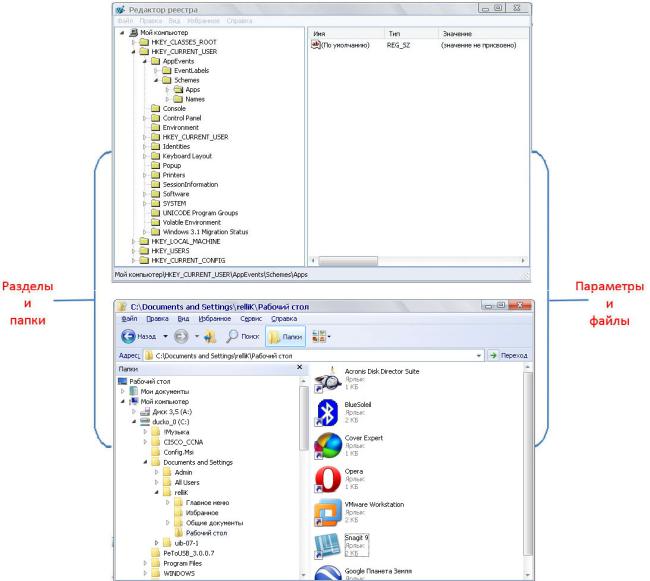Image resolution: width=650 pixels, height=581 pixels.
Task: Expand the HKEY_LOCAL_MACHINE registry key
Action: [x=133, y=241]
